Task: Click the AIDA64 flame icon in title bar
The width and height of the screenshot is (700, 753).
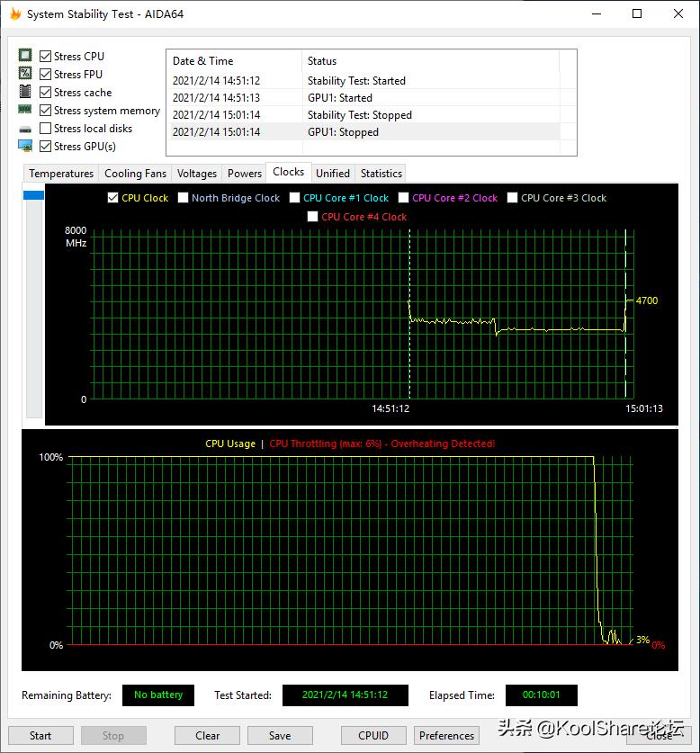Action: pos(15,13)
